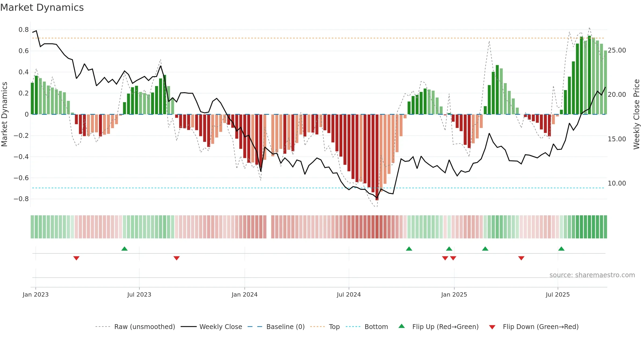
Task: Select the red flip-down marker after Jul 2023
Action: (x=177, y=258)
